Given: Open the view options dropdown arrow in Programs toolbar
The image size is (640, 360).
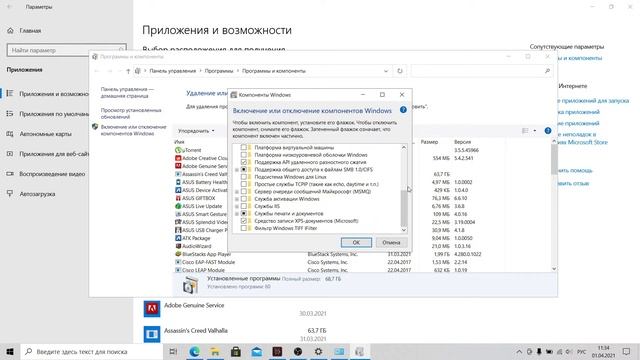Looking at the screenshot, I should pos(535,131).
